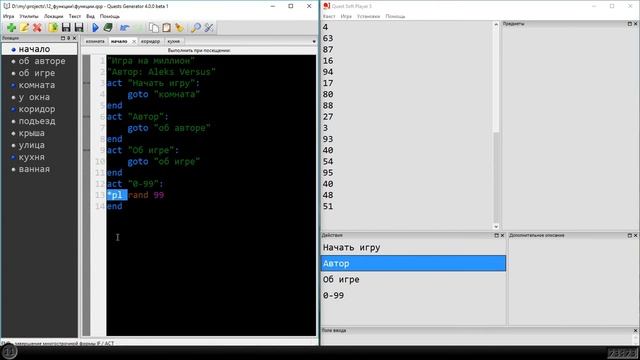Float the Предметы panel in Quest Soft Player
Image resolution: width=640 pixels, height=360 pixels.
(629, 24)
